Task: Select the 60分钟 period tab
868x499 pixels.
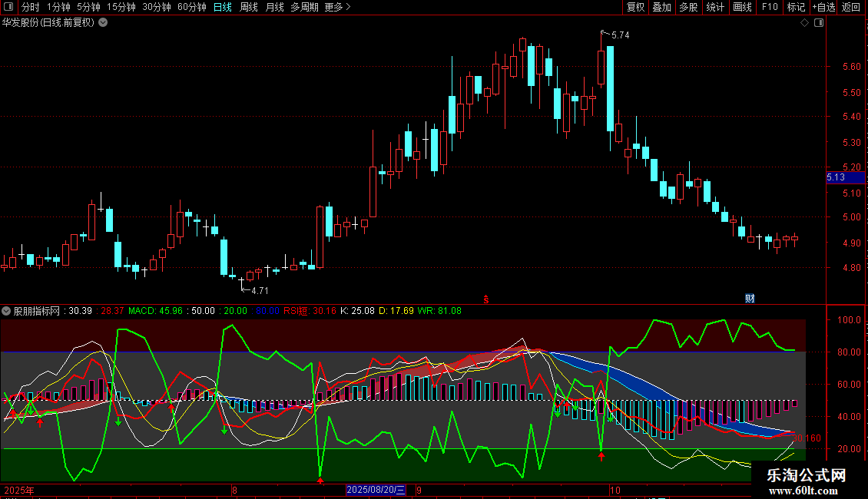Action: [191, 7]
